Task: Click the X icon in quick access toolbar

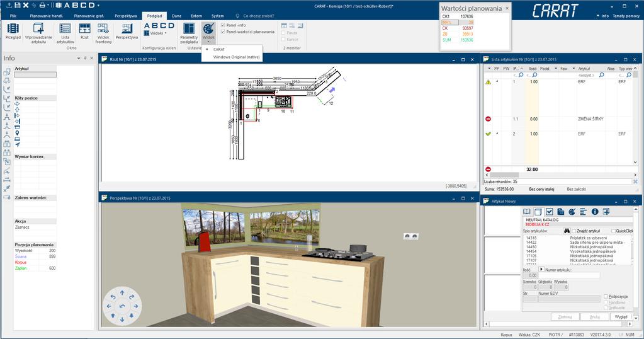Action: (x=26, y=5)
